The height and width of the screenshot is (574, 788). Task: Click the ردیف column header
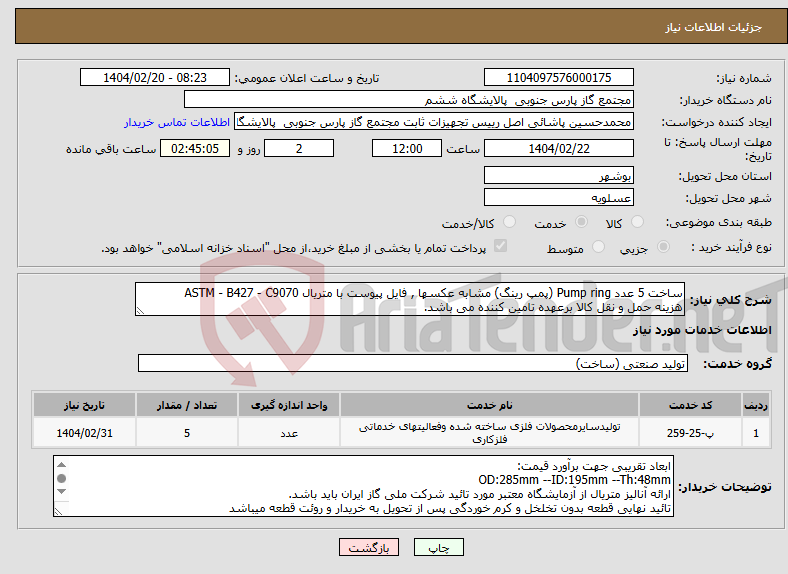click(756, 405)
